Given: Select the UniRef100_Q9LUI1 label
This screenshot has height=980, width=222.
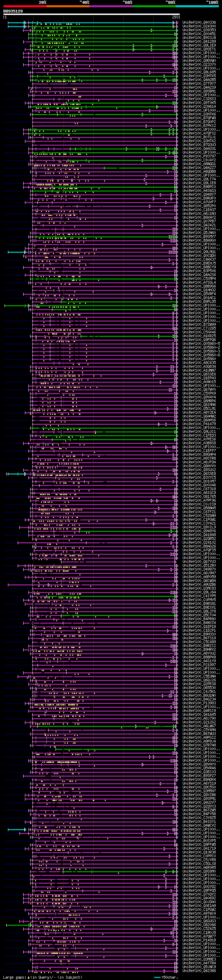Looking at the screenshot, I should [199, 431].
